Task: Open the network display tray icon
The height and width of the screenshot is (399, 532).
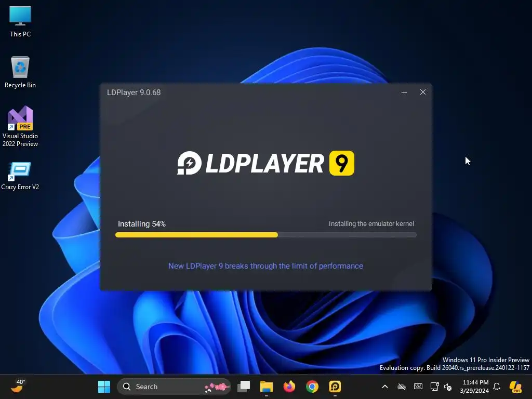Action: tap(434, 387)
